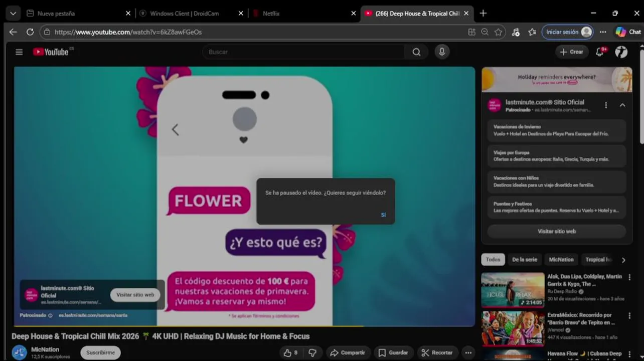Open the YouTube account avatar menu

pyautogui.click(x=621, y=52)
